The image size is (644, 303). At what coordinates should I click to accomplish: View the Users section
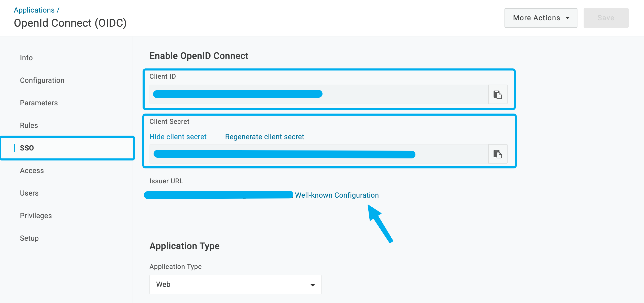(x=29, y=193)
